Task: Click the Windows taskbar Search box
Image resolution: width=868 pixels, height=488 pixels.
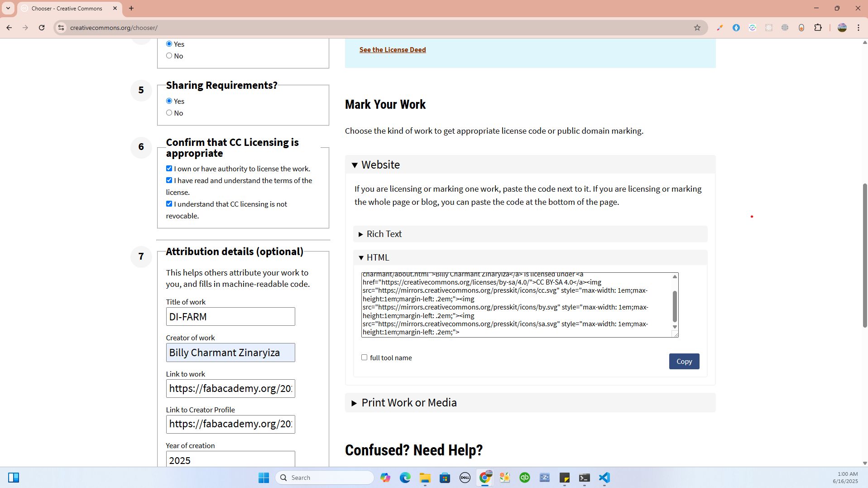Action: [325, 478]
